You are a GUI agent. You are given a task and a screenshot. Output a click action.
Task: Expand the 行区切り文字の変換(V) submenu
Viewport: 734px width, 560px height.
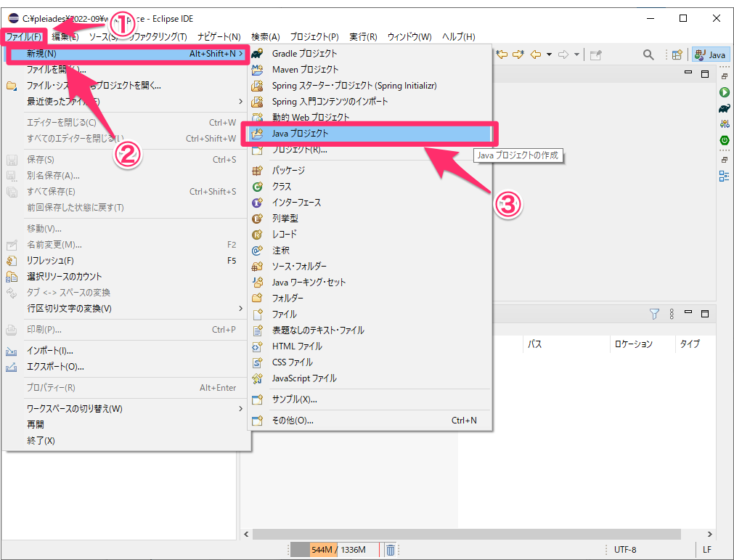coord(126,309)
